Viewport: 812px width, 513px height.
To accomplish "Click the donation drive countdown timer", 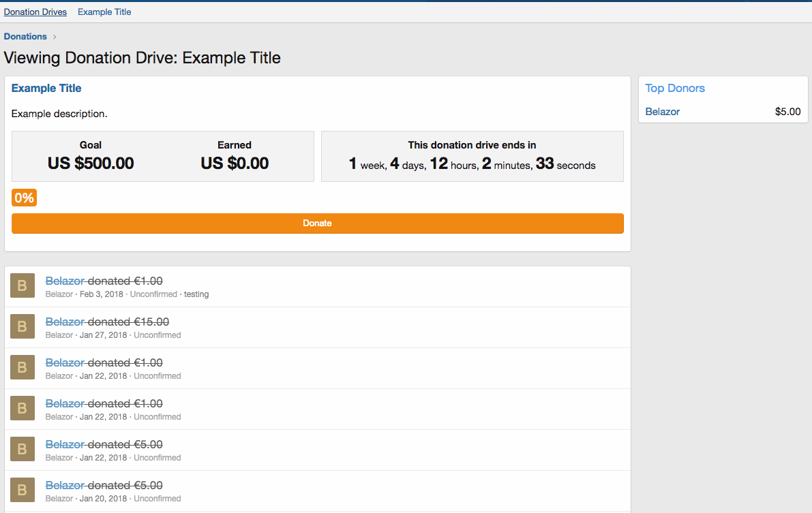I will [472, 164].
